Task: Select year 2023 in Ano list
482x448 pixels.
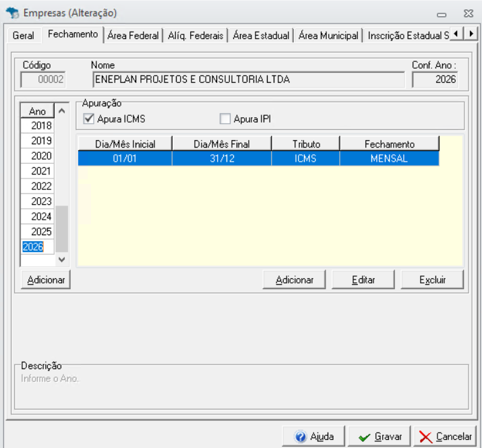Action: point(38,201)
